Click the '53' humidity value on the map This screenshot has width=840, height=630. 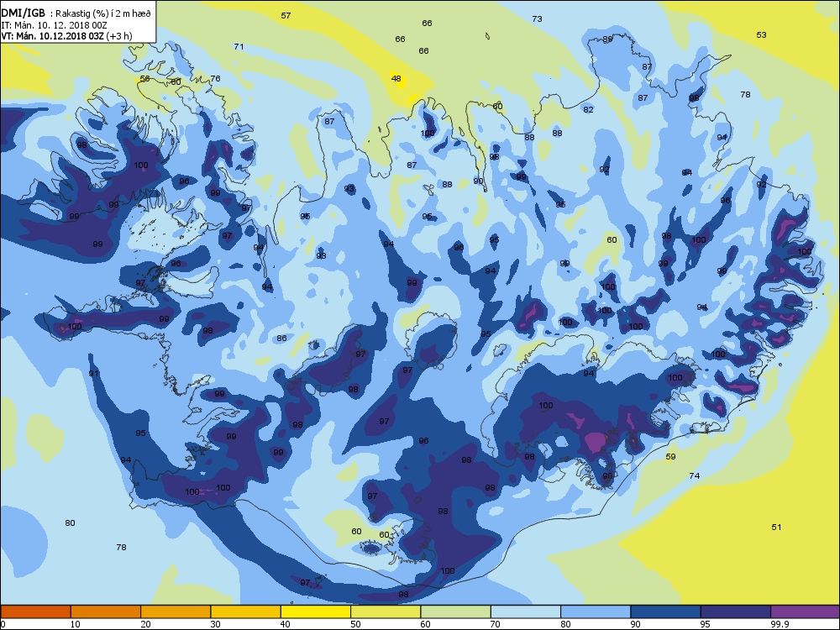[761, 34]
